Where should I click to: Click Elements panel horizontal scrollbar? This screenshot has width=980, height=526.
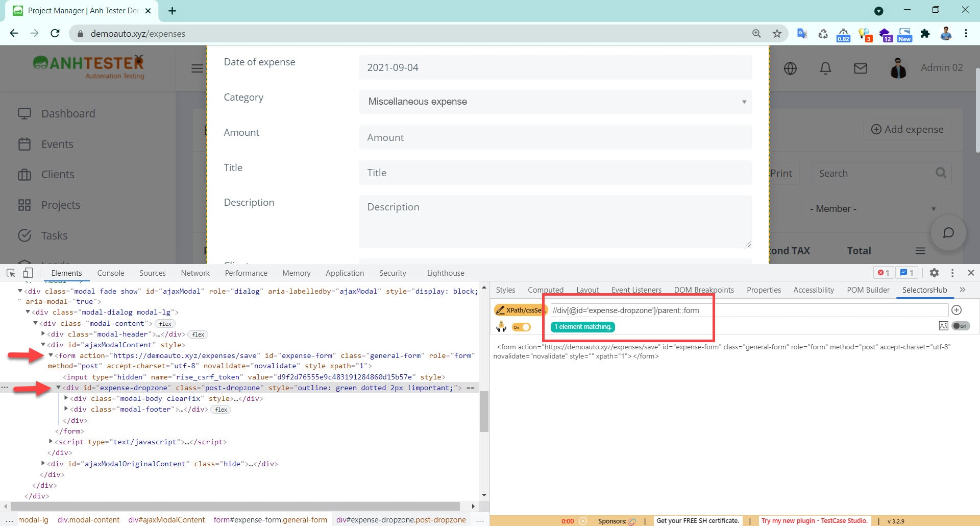[x=235, y=506]
